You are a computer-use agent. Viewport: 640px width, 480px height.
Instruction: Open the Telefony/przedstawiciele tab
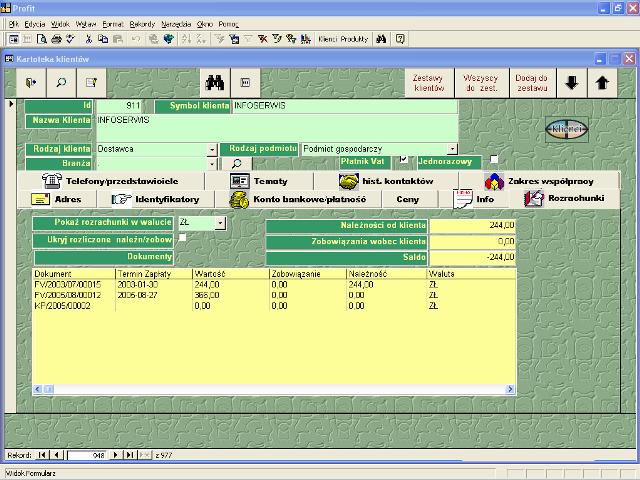(x=111, y=181)
